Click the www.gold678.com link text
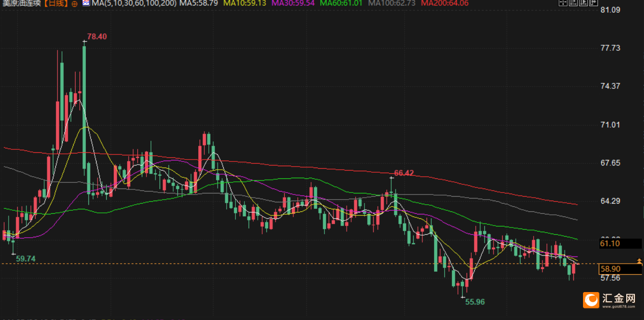 tap(619, 306)
